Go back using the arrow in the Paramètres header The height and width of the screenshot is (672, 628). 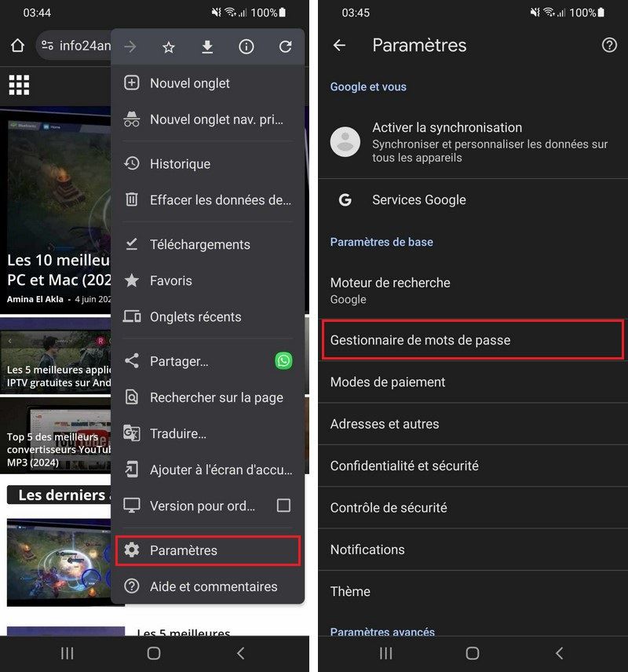(x=339, y=46)
